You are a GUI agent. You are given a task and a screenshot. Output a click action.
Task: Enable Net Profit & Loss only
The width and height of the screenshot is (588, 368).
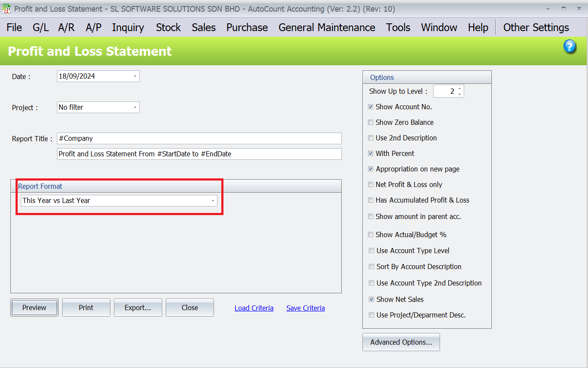coord(371,184)
